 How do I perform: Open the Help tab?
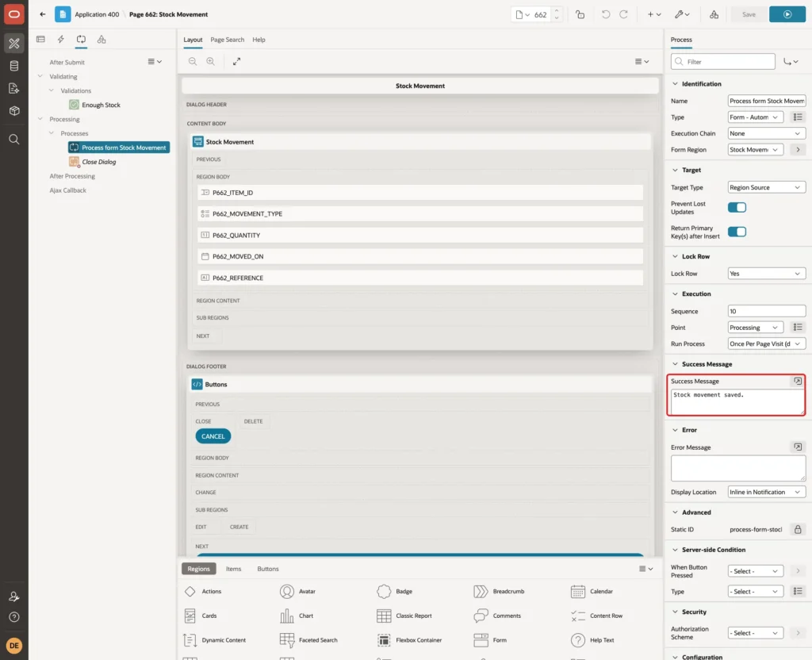click(259, 40)
